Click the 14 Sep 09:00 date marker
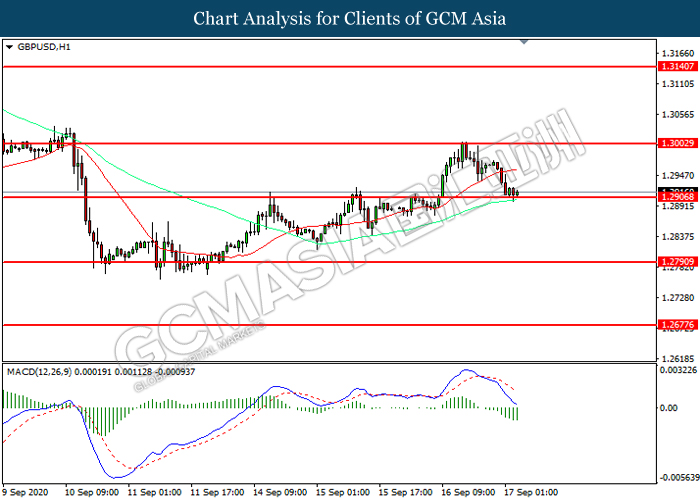The width and height of the screenshot is (700, 500). coord(280,492)
